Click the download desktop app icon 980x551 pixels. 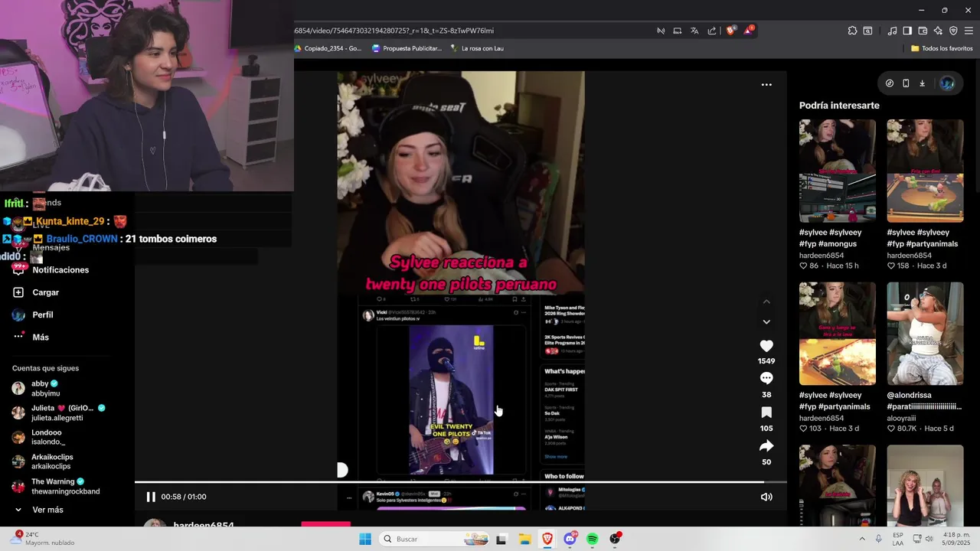pos(922,83)
